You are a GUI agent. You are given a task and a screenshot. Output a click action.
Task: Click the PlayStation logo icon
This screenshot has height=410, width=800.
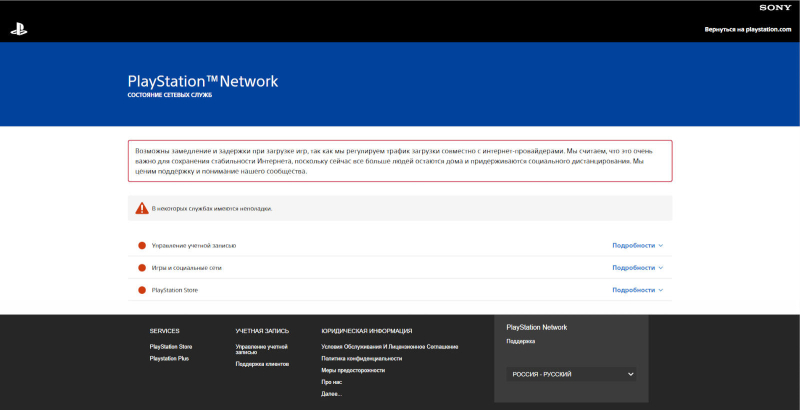(x=18, y=30)
